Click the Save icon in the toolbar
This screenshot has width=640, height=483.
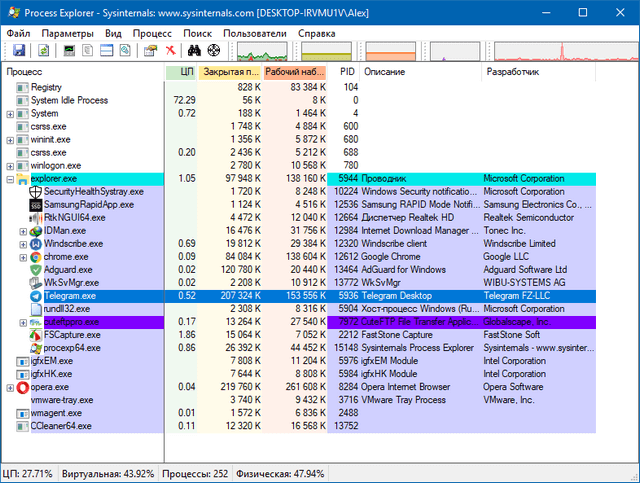[x=17, y=50]
